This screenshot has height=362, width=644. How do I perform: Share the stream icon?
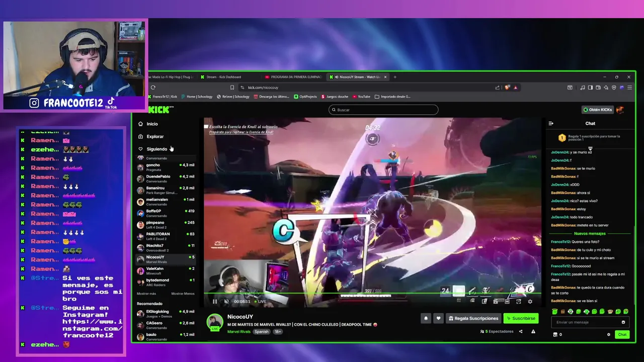521,331
